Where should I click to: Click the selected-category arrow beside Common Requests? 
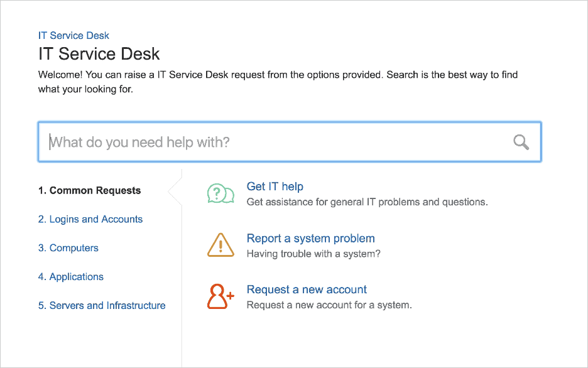click(175, 191)
